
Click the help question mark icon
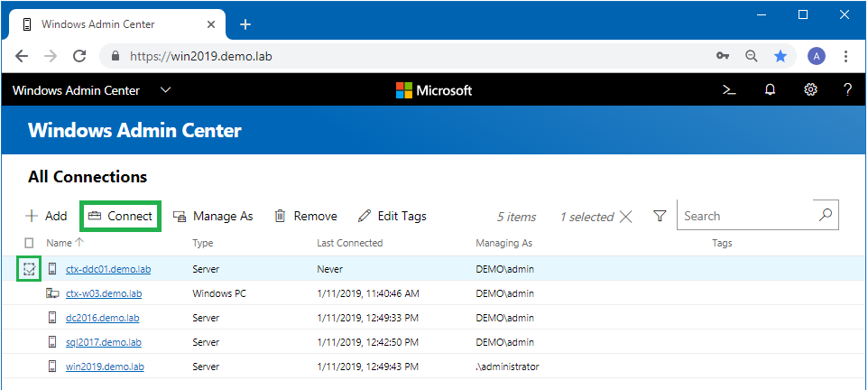(x=847, y=89)
